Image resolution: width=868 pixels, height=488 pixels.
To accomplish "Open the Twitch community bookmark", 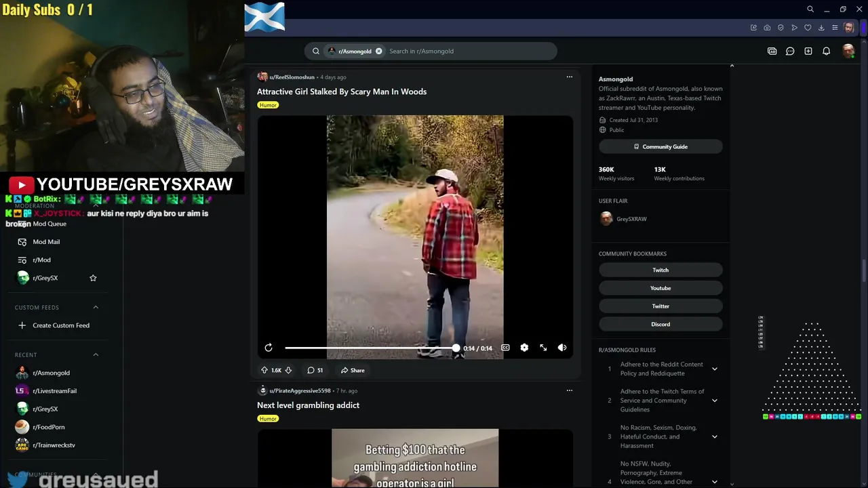I will pyautogui.click(x=660, y=270).
